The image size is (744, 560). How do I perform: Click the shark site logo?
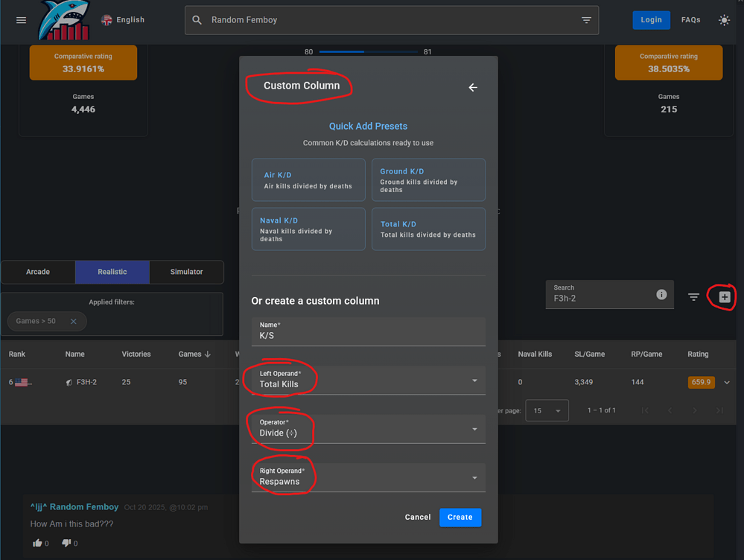tap(64, 21)
